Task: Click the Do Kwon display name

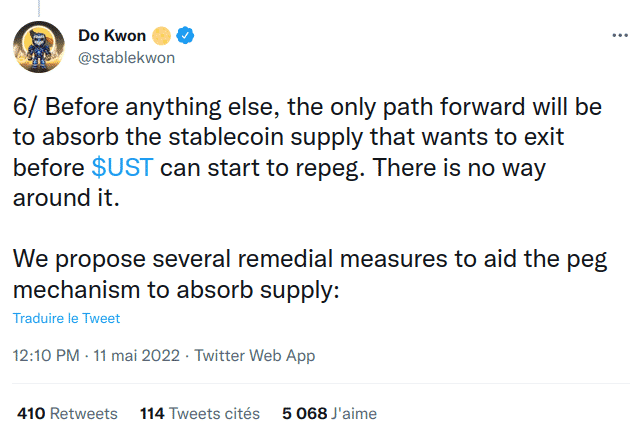Action: pyautogui.click(x=112, y=36)
